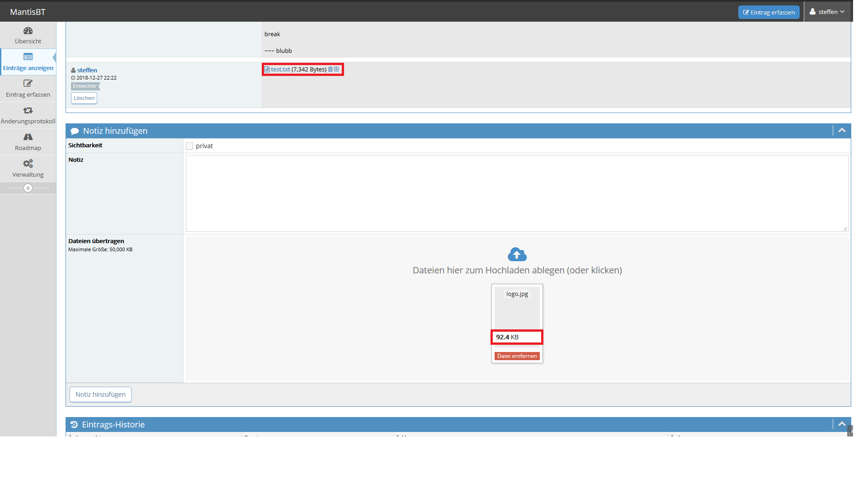Open the Übersicht dashboard icon
This screenshot has height=488, width=868.
(28, 31)
